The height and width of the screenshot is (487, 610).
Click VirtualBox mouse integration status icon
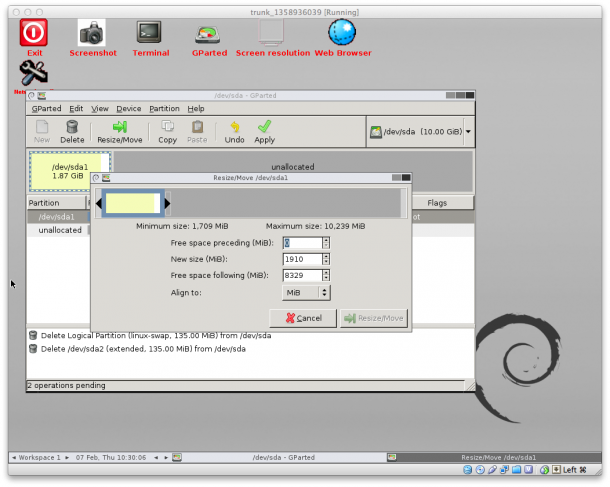click(544, 470)
